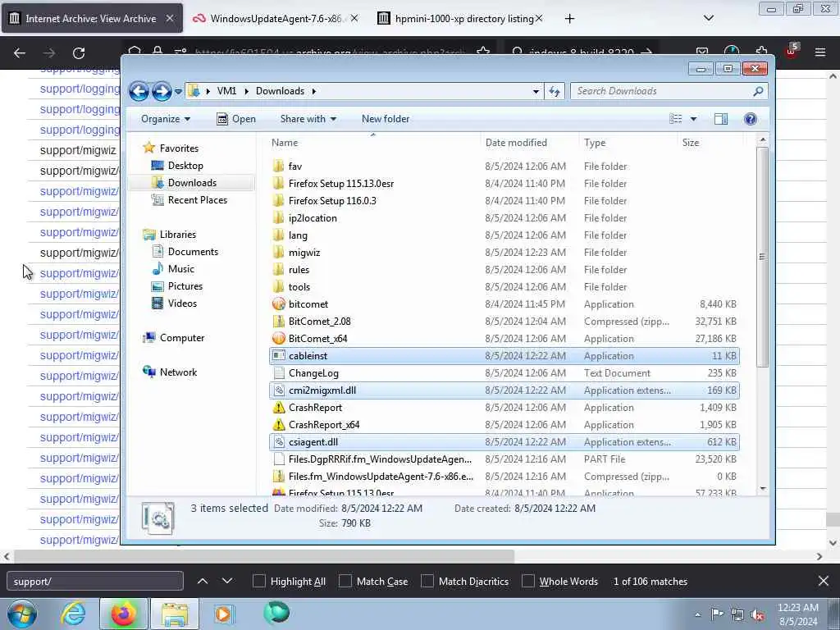840x630 pixels.
Task: Select the bitcomet application icon
Action: [x=279, y=304]
